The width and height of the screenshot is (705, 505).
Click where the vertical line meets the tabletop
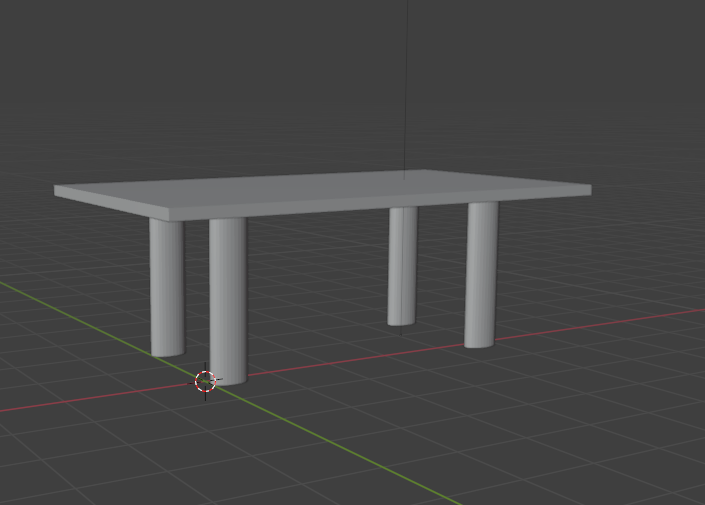pyautogui.click(x=406, y=171)
